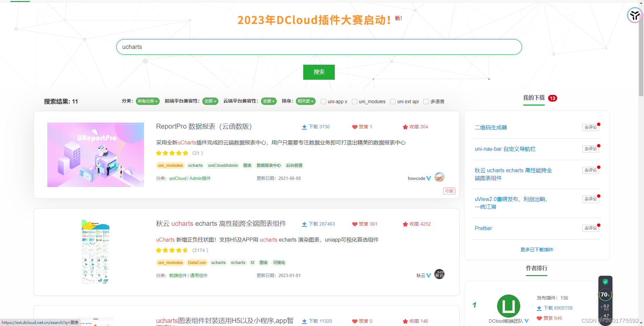Switch to the 我的下载 tab
The image size is (644, 326).
pyautogui.click(x=534, y=98)
